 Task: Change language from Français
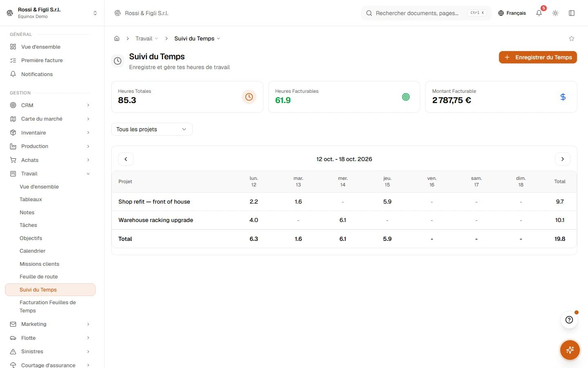coord(512,13)
